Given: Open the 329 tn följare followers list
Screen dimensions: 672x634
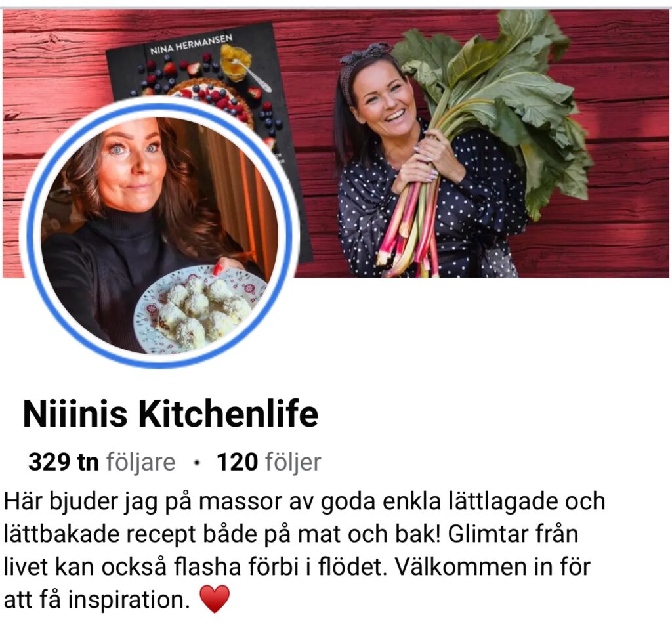Looking at the screenshot, I should pyautogui.click(x=102, y=462).
